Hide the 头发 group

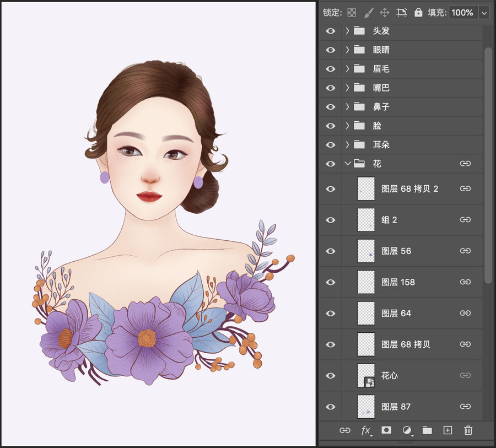[x=331, y=31]
